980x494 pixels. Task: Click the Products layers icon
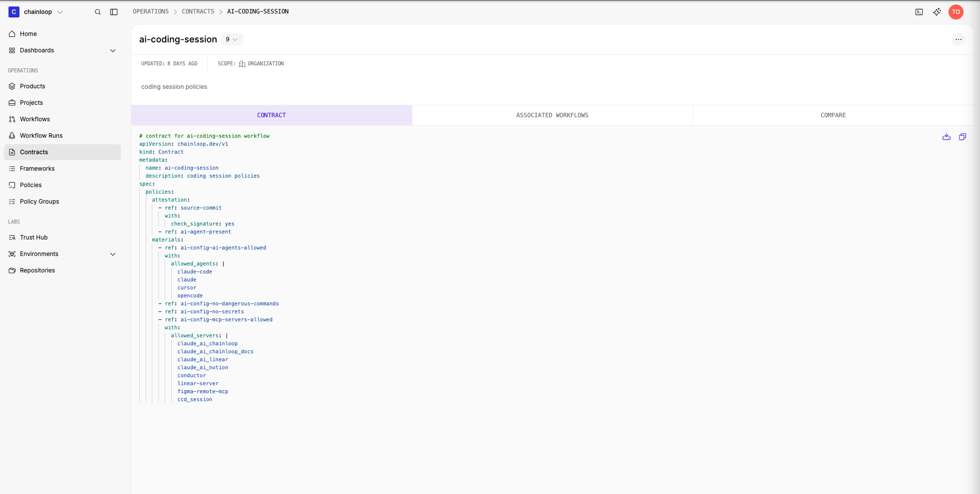coord(12,86)
